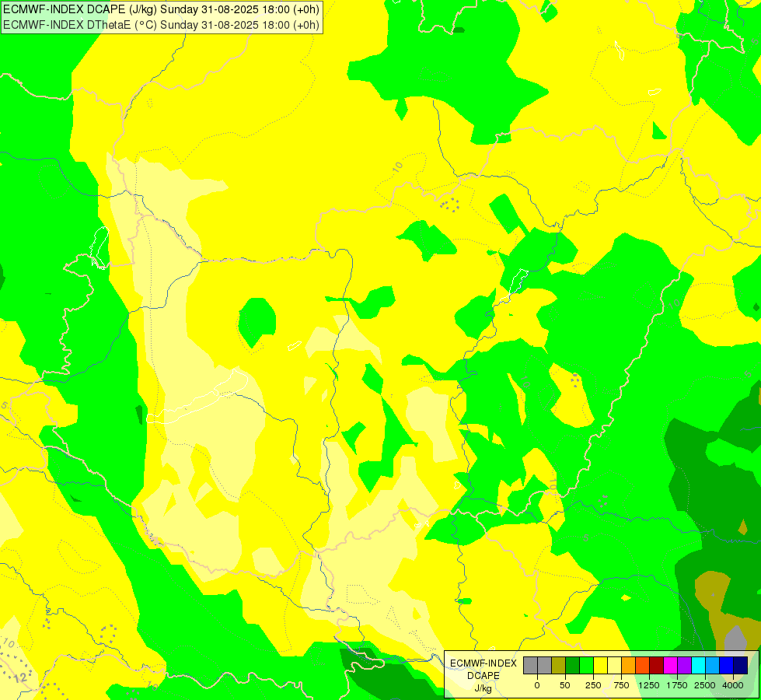This screenshot has height=700, width=761.
Task: Pick the red-orange legend swatch
Action: 643,666
